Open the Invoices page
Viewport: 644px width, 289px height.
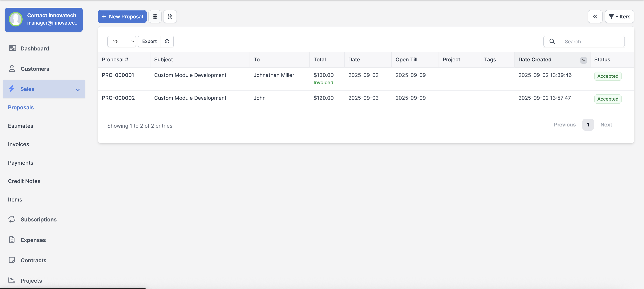(18, 144)
